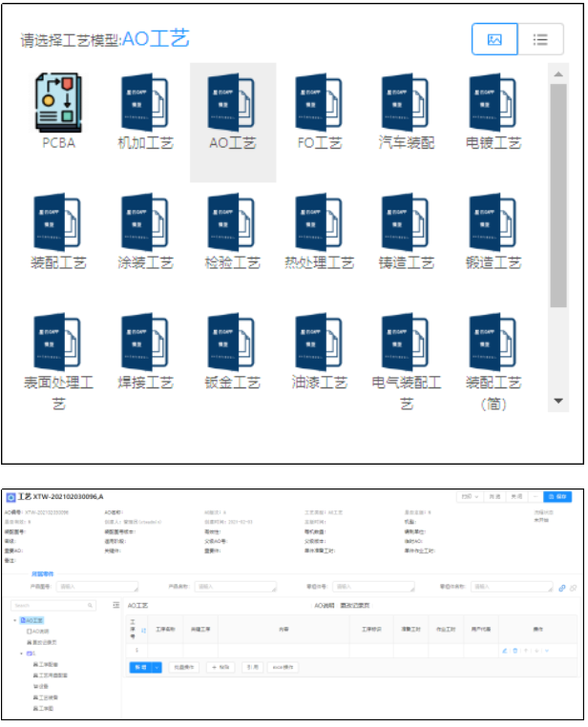This screenshot has width=588, height=727.
Task: Click the blue 保存 button
Action: [557, 497]
